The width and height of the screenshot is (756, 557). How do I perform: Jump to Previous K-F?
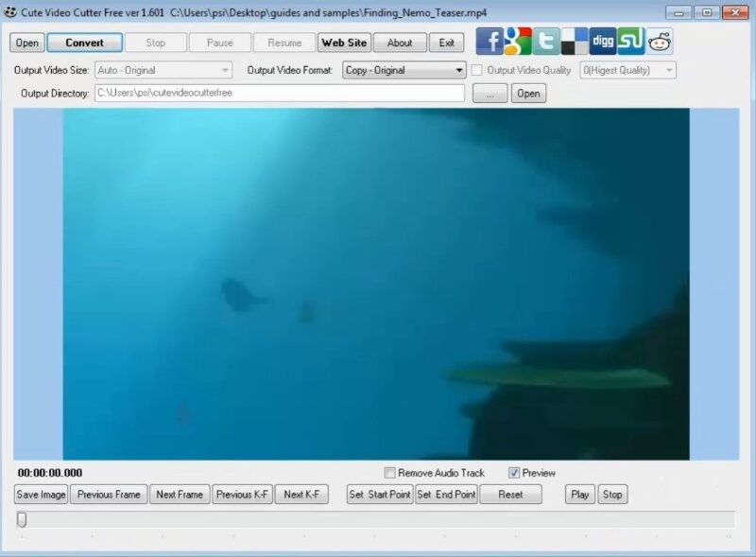click(x=242, y=495)
